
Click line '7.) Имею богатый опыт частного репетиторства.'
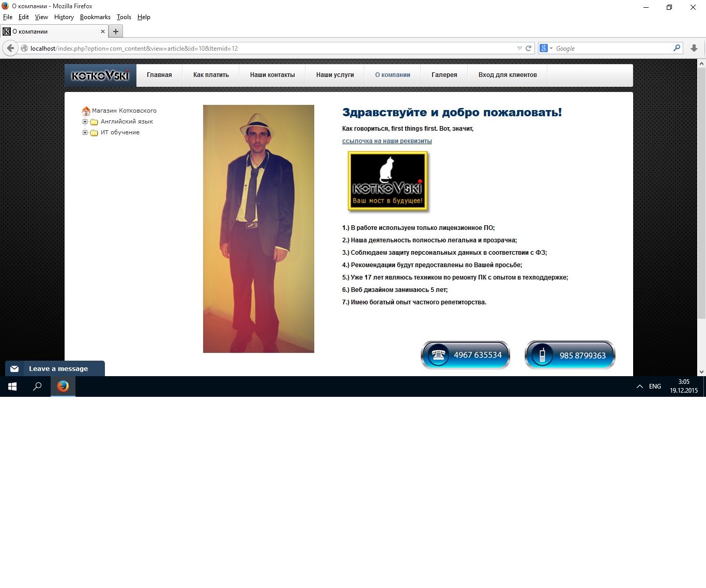point(414,302)
